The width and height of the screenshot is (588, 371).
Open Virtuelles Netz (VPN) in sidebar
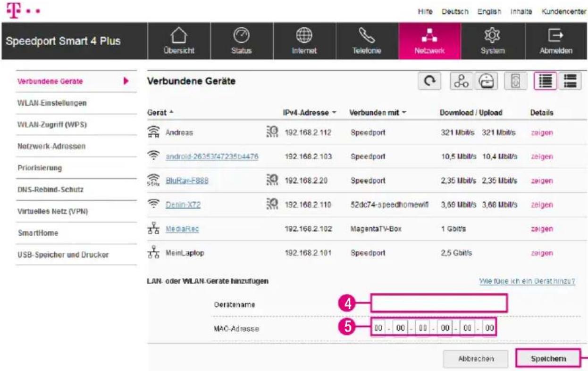pyautogui.click(x=76, y=211)
